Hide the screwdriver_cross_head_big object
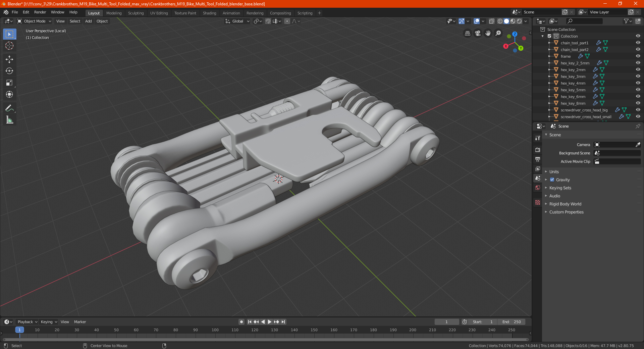This screenshot has height=349, width=644. pyautogui.click(x=638, y=110)
